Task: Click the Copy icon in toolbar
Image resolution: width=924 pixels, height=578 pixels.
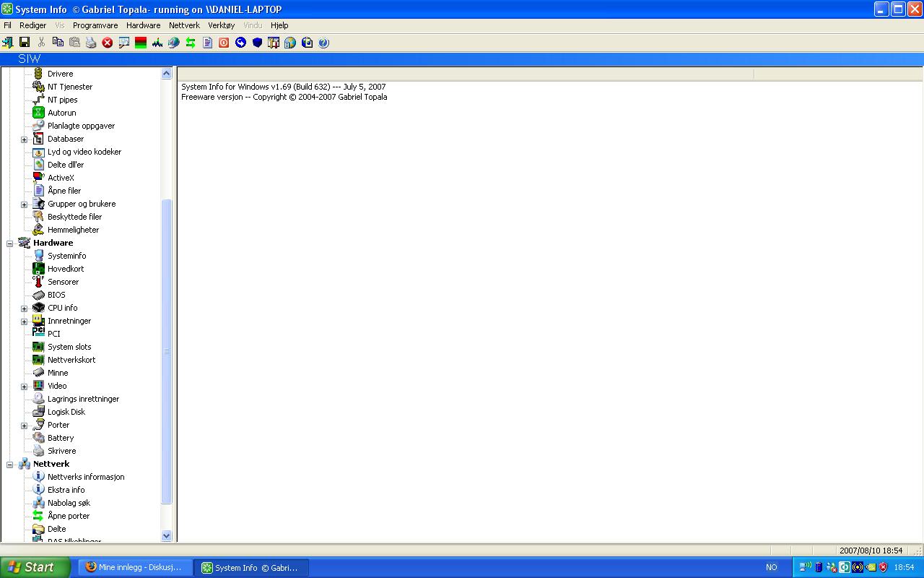Action: pyautogui.click(x=58, y=43)
